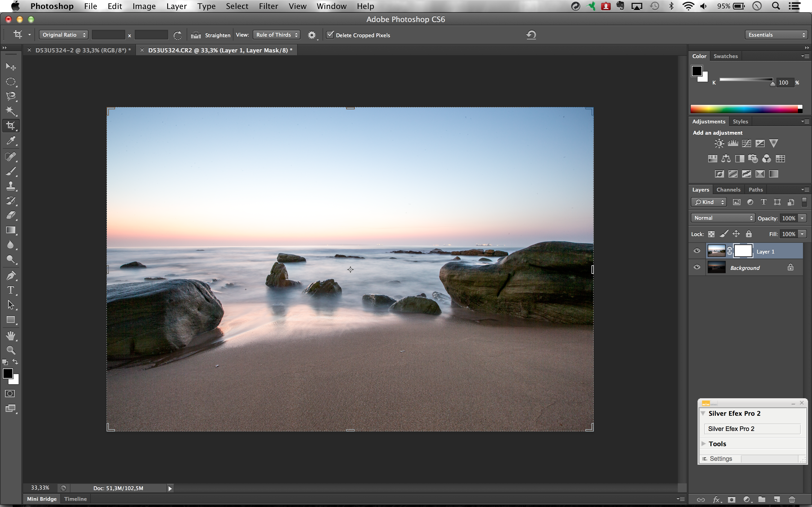
Task: Open the Filter menu
Action: (268, 6)
